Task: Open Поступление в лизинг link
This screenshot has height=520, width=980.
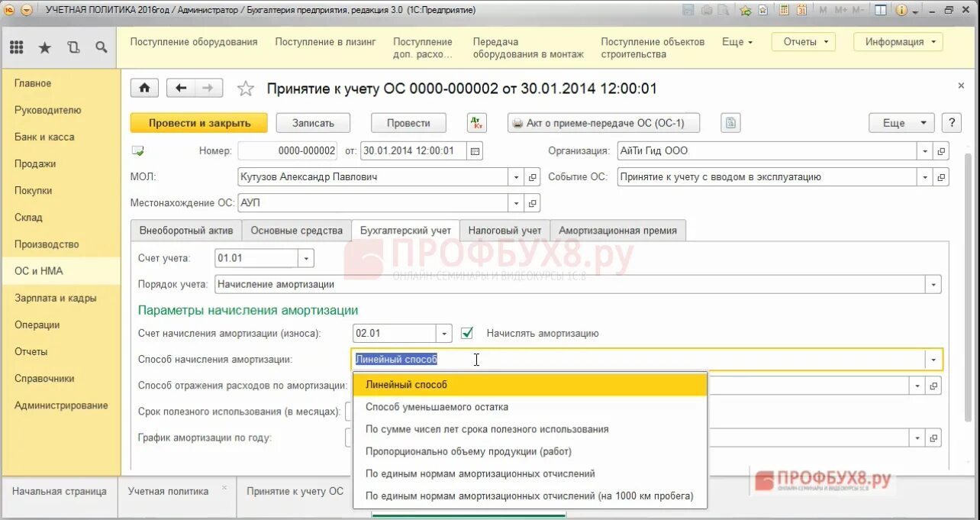Action: [326, 42]
